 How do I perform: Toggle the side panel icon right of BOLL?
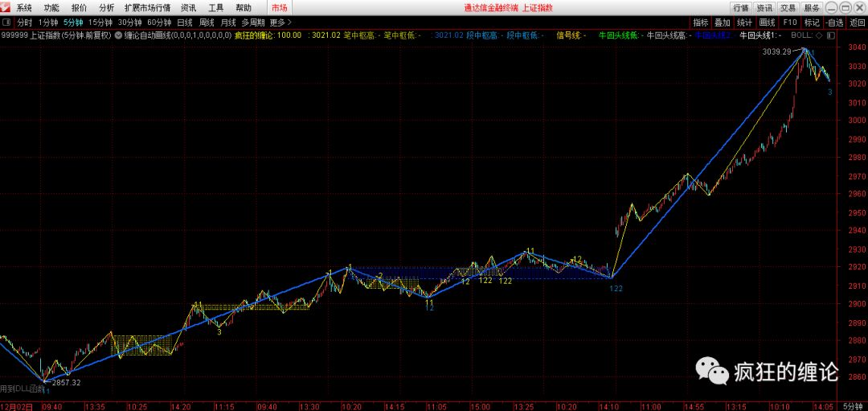(833, 35)
